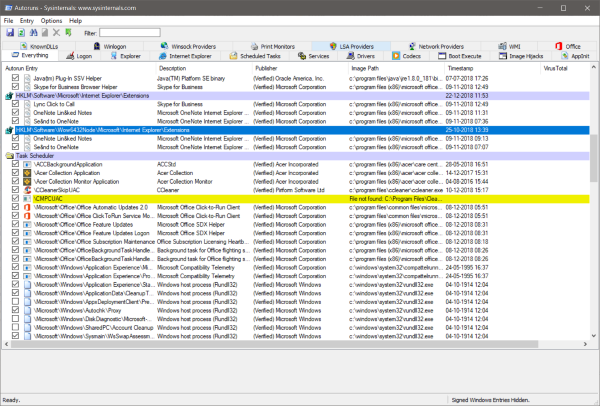Click the registry icon beside HKLM Software Microsoft Internet Explorer Extensions
The height and width of the screenshot is (406, 600).
click(x=9, y=96)
